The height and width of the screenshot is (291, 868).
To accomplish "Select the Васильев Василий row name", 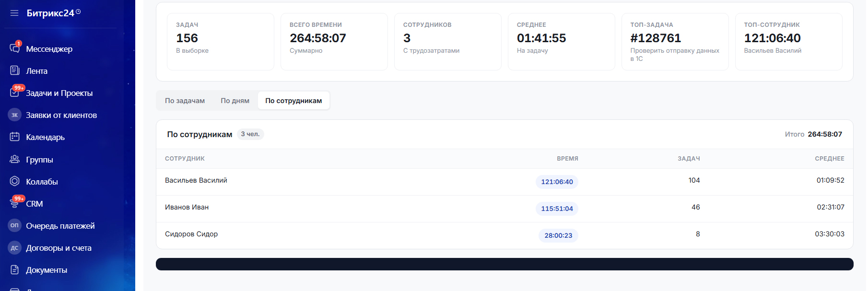I will [x=196, y=180].
